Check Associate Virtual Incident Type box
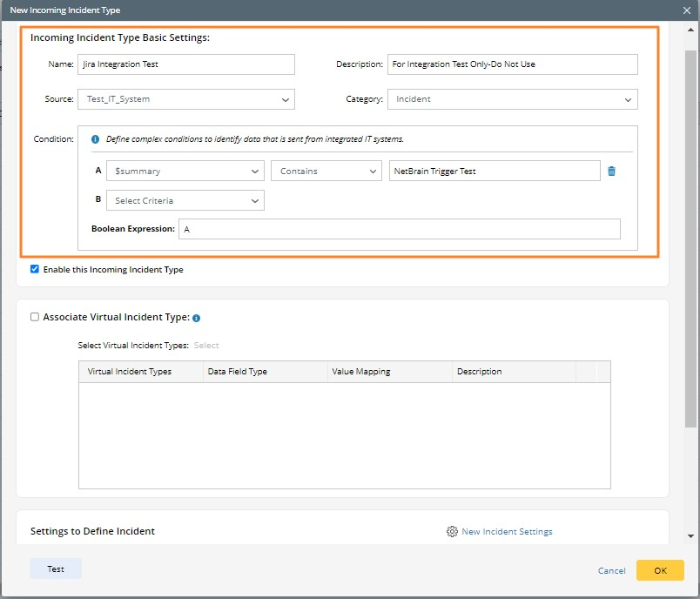 (x=35, y=318)
